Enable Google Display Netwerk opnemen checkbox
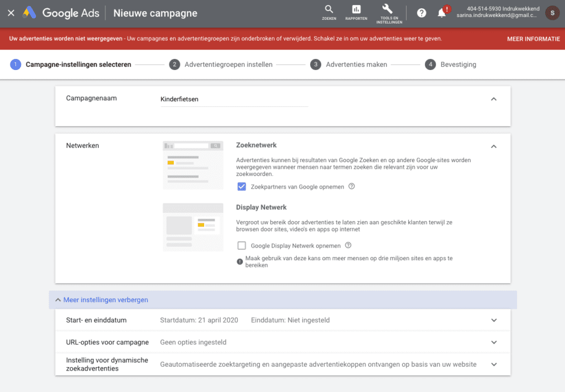Image resolution: width=565 pixels, height=392 pixels. click(241, 245)
